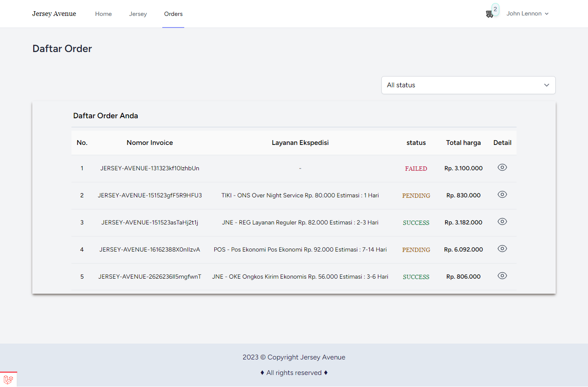
Task: Click the status column header
Action: [x=416, y=143]
